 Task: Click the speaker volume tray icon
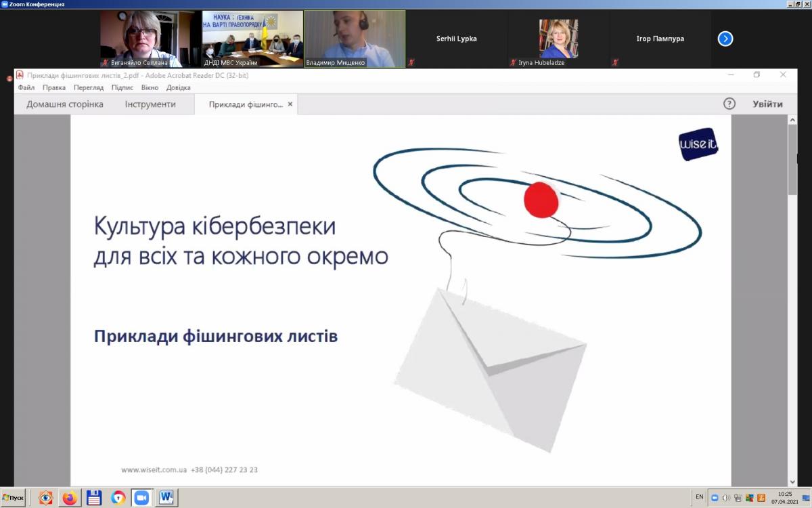coord(726,498)
